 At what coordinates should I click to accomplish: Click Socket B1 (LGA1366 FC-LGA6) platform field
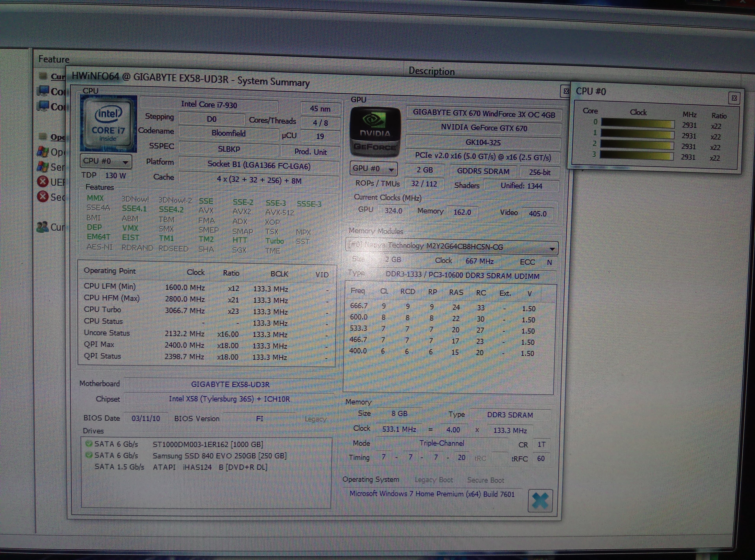[259, 165]
